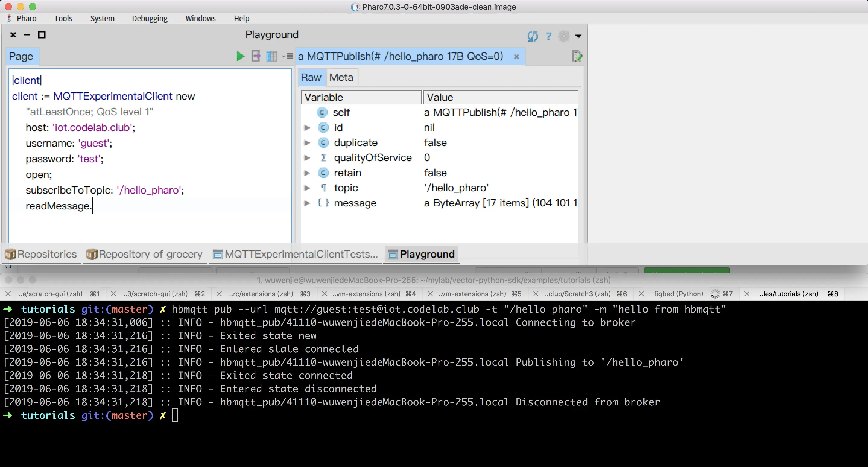Click the bindings table icon

(x=271, y=56)
